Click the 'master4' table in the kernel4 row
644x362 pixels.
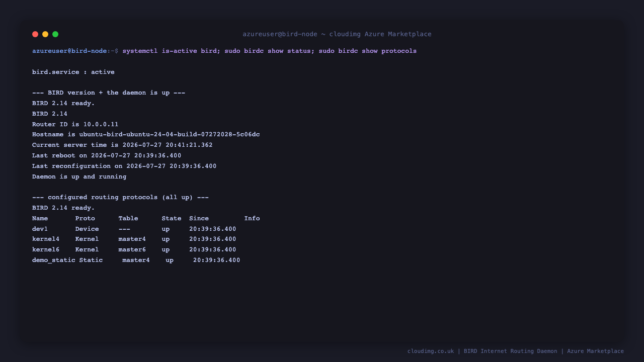click(x=132, y=239)
